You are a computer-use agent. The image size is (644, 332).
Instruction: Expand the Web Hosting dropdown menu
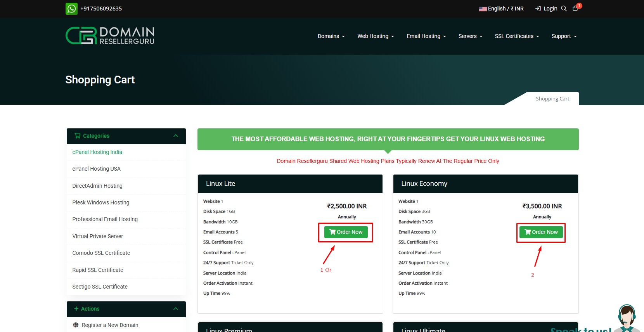375,36
